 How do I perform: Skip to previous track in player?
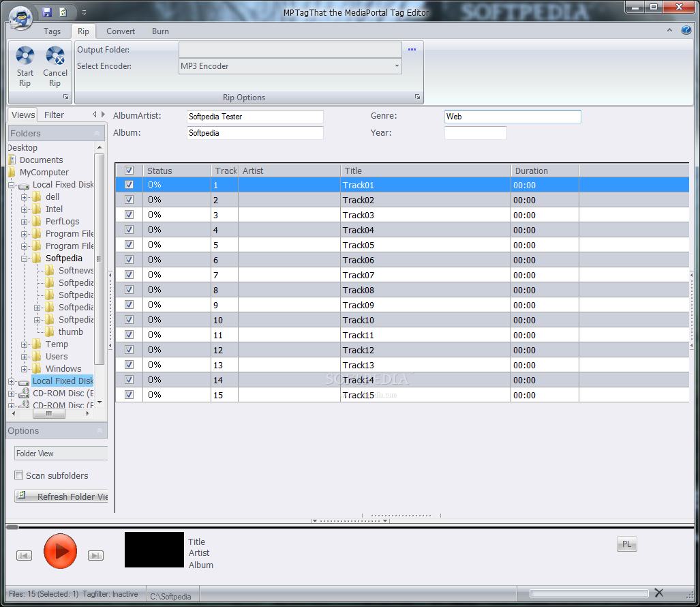24,556
